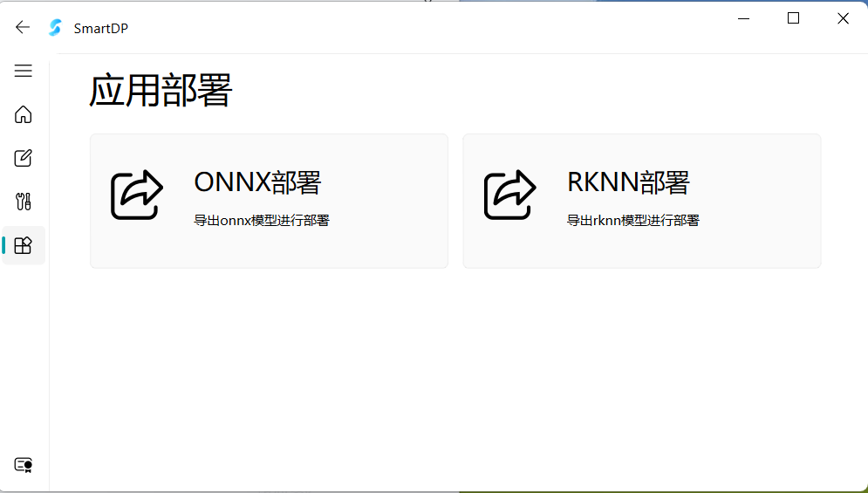The width and height of the screenshot is (868, 493).
Task: Open the edit note sidebar icon
Action: coord(24,158)
